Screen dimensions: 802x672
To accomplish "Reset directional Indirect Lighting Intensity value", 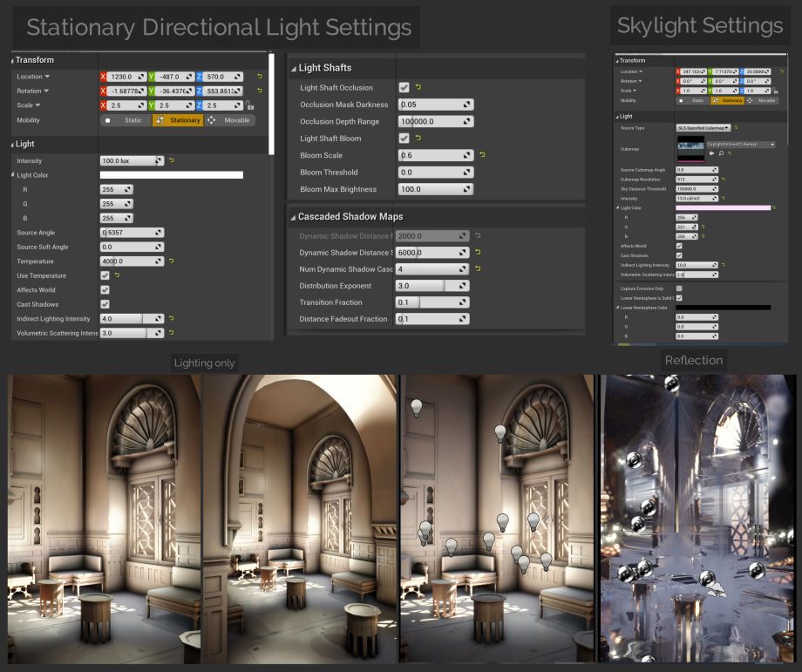I will [x=172, y=318].
